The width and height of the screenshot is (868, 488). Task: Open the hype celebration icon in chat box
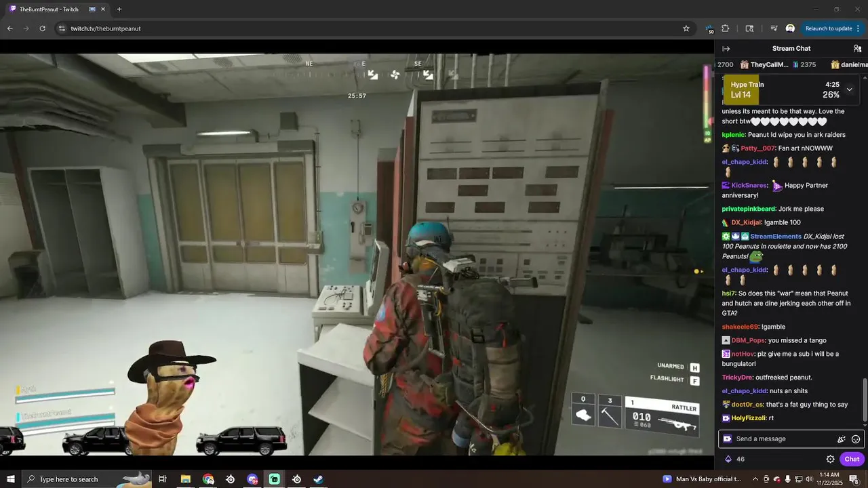point(842,439)
